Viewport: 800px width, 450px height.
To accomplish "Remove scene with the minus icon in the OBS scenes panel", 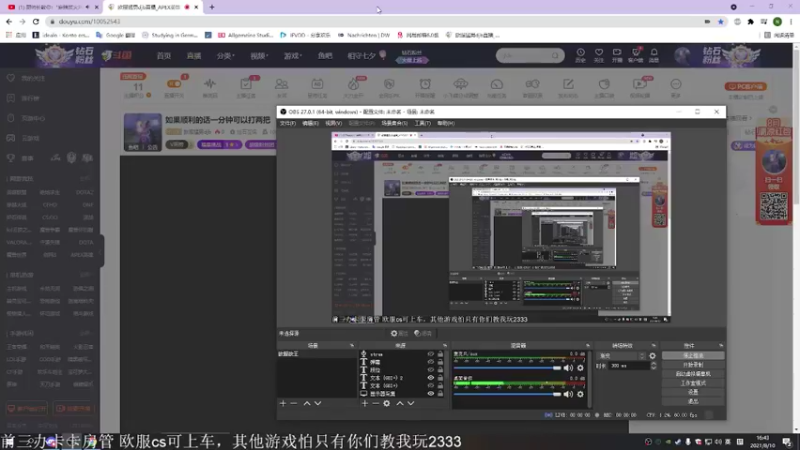I will [294, 403].
